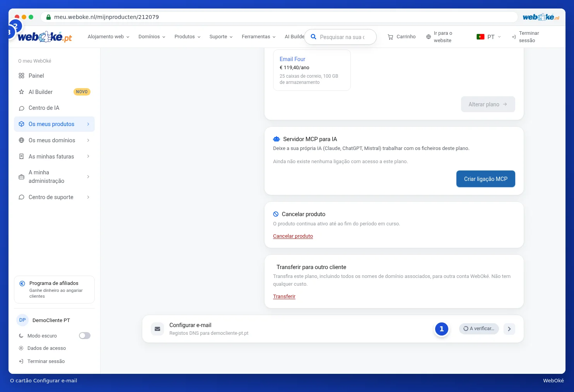Open the Ferramentas dropdown menu
574x392 pixels.
(x=259, y=37)
